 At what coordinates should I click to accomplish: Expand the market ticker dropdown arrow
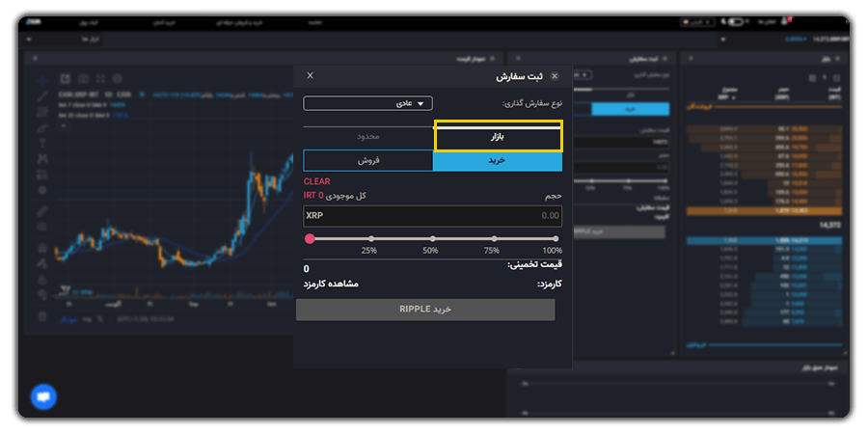(x=724, y=40)
